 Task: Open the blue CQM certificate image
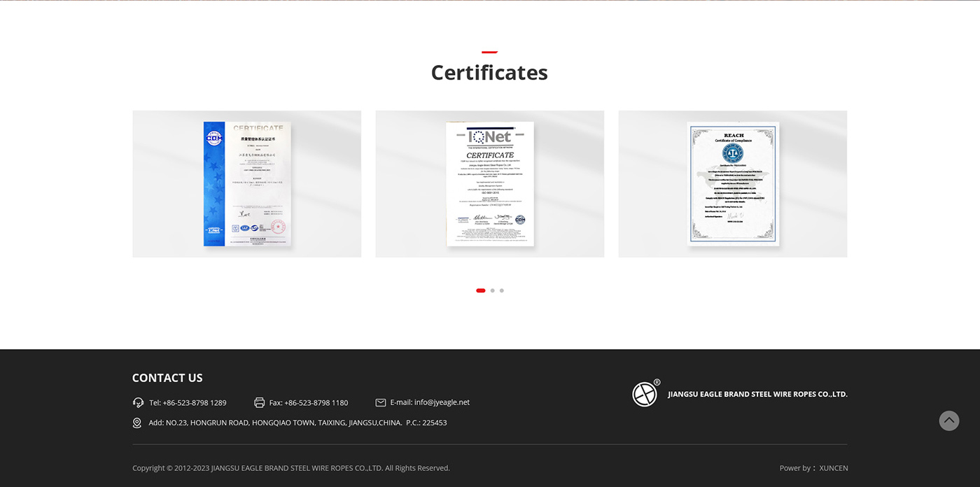[247, 184]
